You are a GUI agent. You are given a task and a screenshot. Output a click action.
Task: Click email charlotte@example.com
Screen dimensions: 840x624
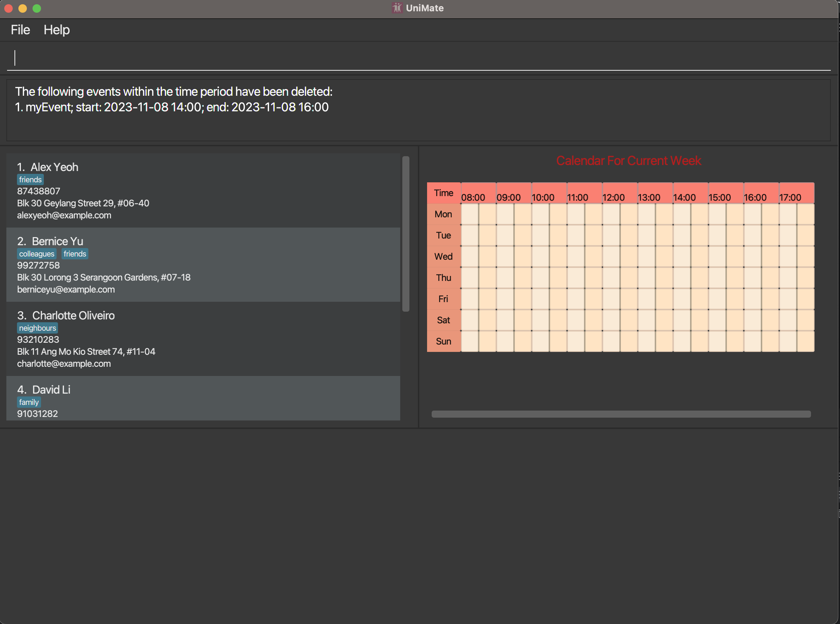pos(64,364)
